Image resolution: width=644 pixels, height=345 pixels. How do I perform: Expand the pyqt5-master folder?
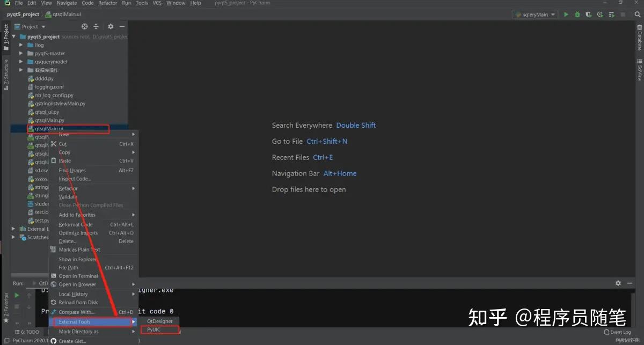coord(21,54)
